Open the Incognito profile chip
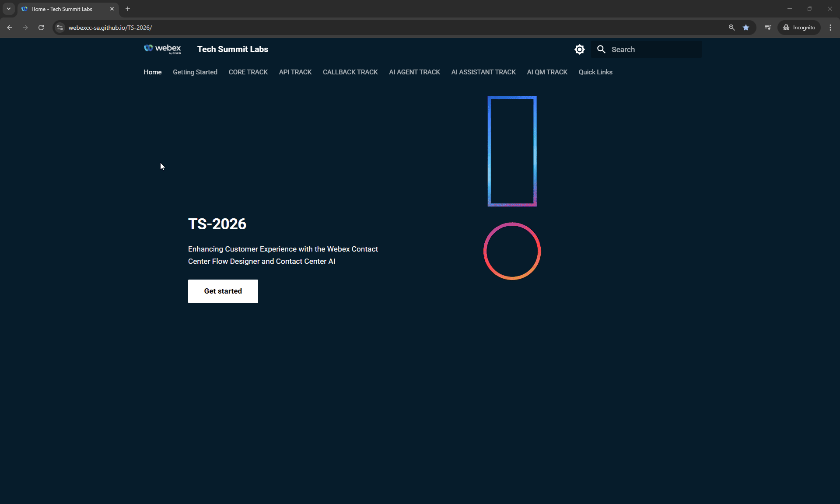Image resolution: width=840 pixels, height=504 pixels. tap(799, 28)
